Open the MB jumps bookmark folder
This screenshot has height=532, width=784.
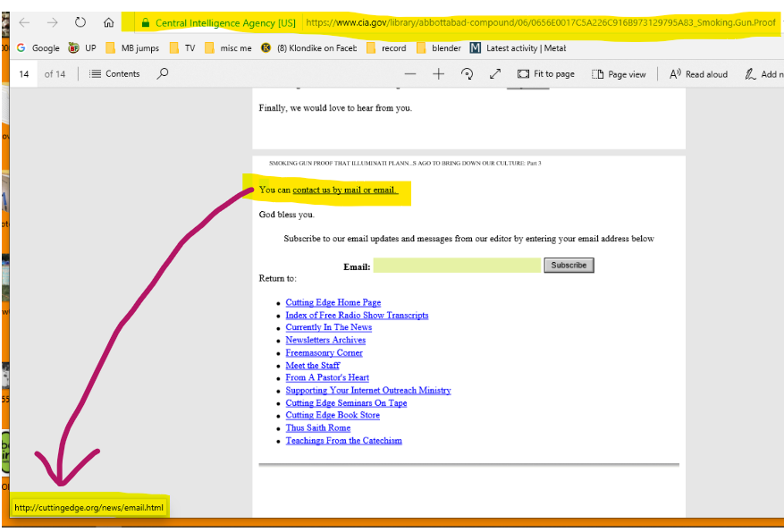click(132, 48)
